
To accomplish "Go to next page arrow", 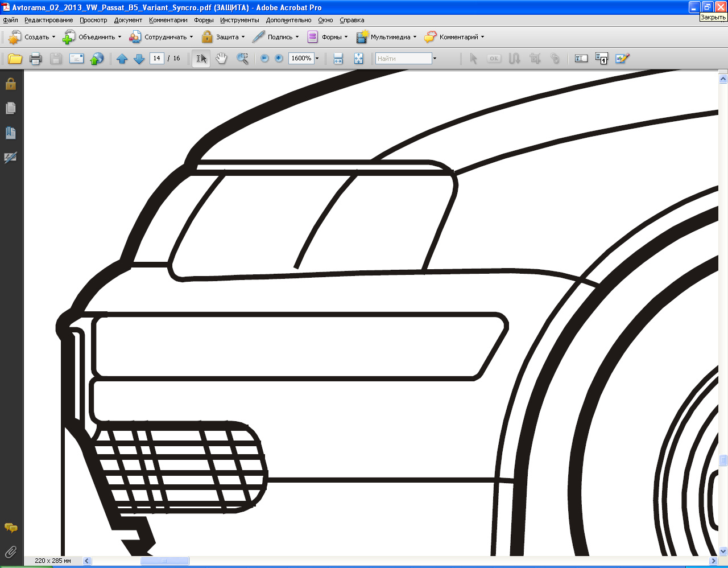I will pos(139,58).
